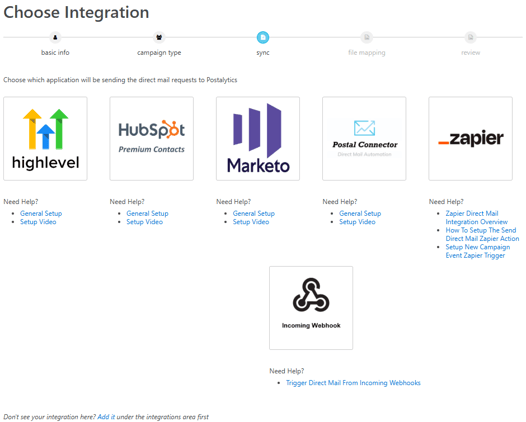
Task: Click the review step icon
Action: (471, 37)
